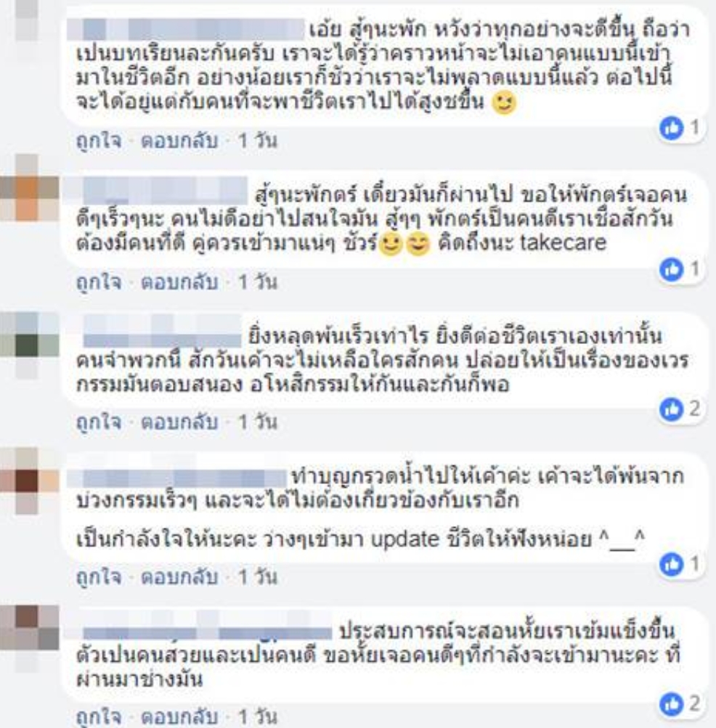
Task: Click the avatar next to the update ชีวิต comment
Action: point(29,480)
